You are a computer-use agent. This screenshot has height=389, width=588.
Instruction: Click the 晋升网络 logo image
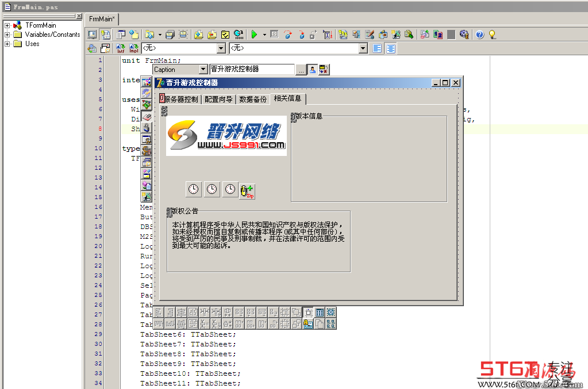click(226, 136)
